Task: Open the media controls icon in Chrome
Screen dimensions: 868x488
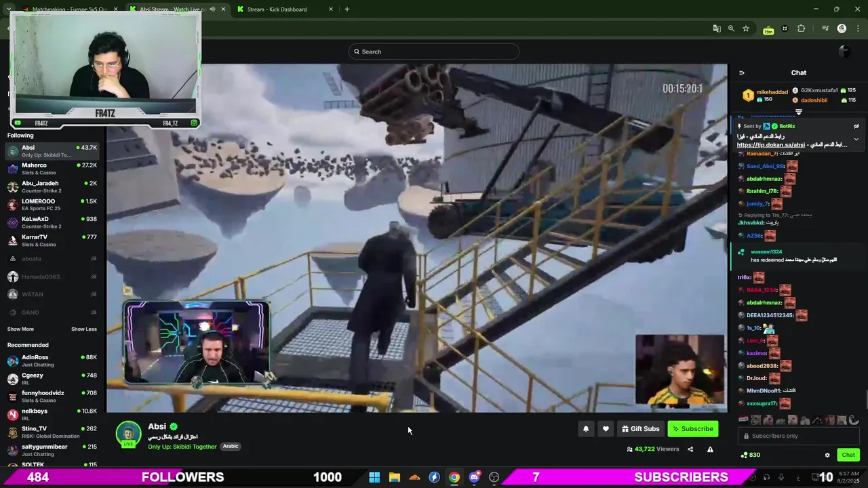Action: [825, 28]
